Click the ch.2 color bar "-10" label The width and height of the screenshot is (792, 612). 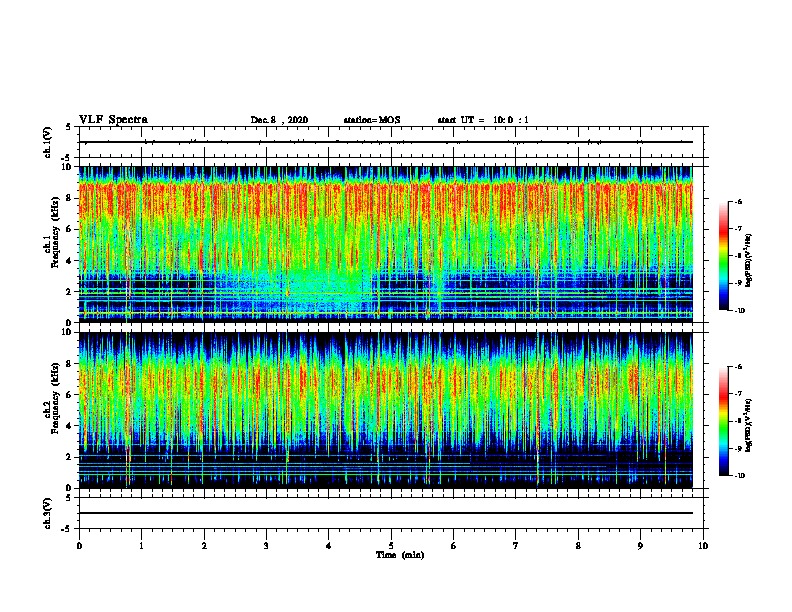point(739,476)
